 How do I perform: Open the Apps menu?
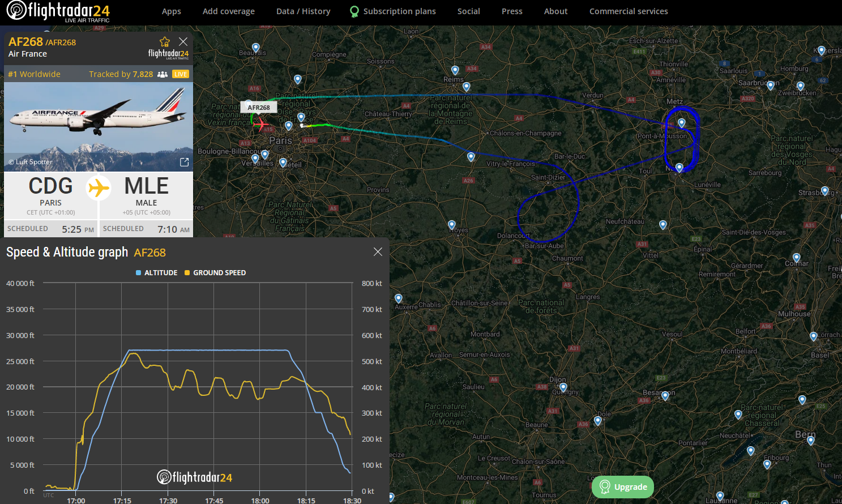pyautogui.click(x=172, y=11)
